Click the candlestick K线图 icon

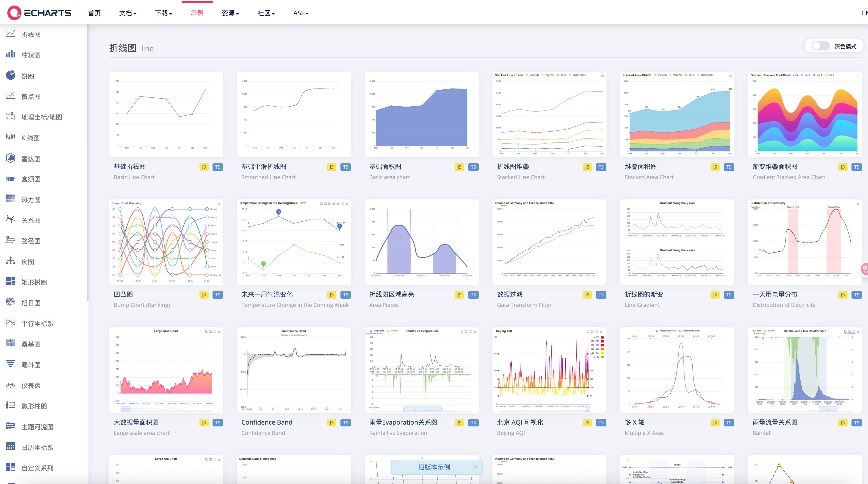[x=11, y=137]
